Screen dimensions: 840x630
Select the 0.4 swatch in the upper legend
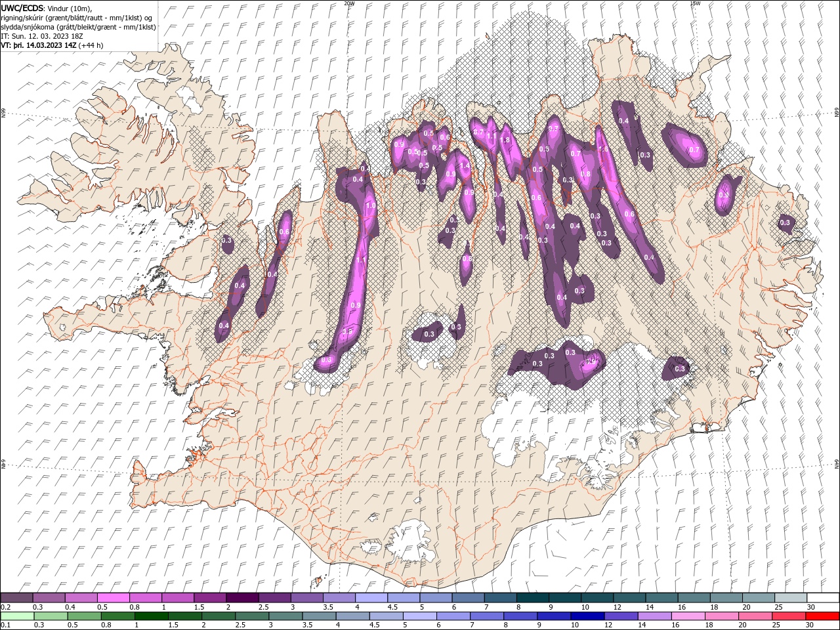[81, 598]
